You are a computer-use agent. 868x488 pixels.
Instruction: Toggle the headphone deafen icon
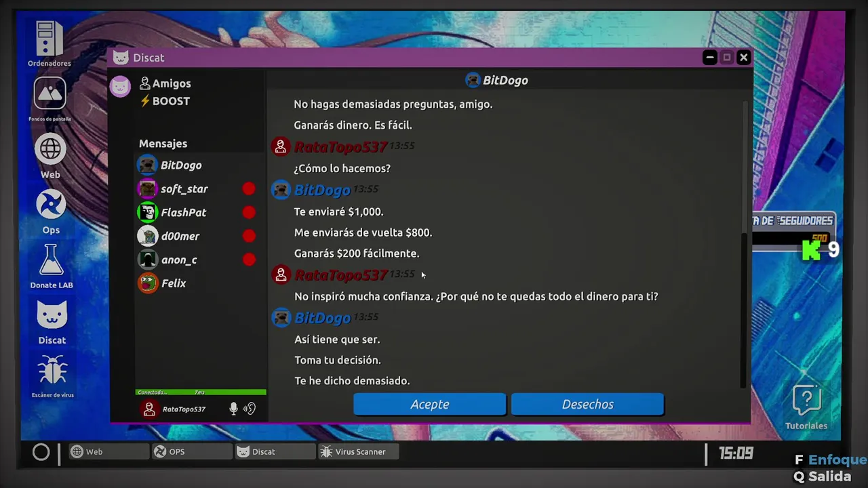point(250,409)
